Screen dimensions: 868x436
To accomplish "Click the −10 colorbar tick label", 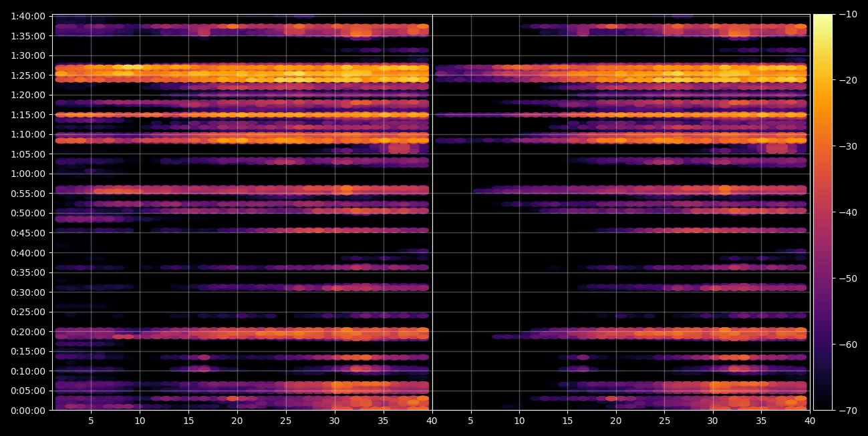I will point(847,14).
